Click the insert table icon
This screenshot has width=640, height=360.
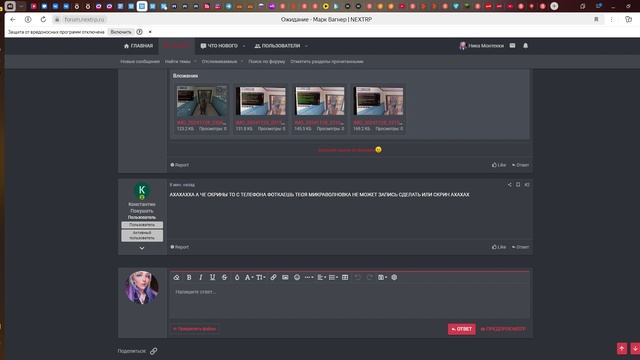(x=345, y=278)
